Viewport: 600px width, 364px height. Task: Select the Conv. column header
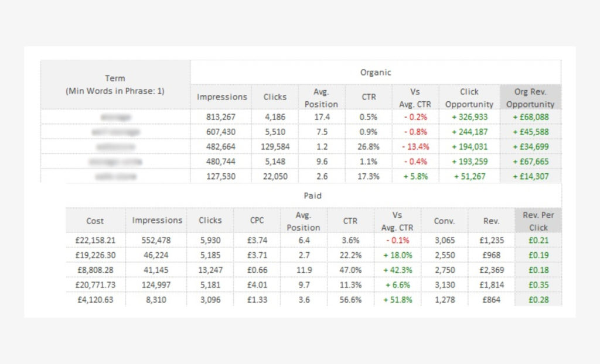tap(444, 221)
